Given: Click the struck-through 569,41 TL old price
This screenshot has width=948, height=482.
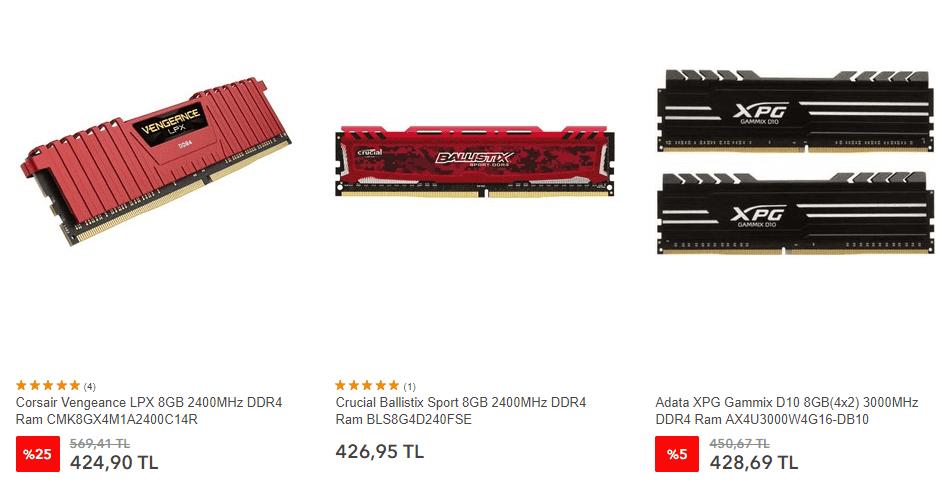Looking at the screenshot, I should (100, 443).
